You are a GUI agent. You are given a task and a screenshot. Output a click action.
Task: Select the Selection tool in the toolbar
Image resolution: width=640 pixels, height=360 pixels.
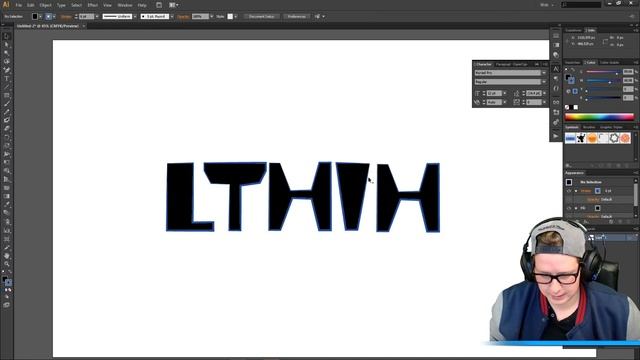point(7,37)
